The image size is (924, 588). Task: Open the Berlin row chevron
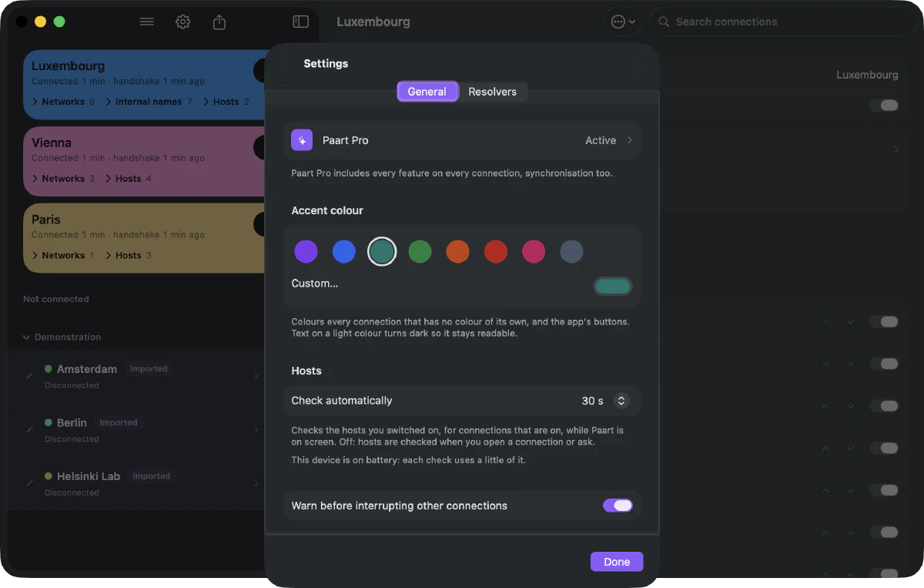coord(256,430)
